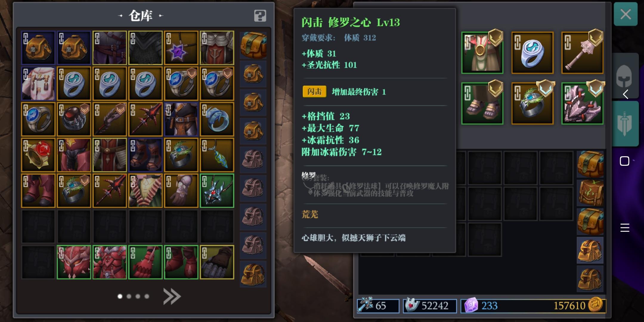Select the purple star amulet in warehouse
Screen dimensions: 644x322
tap(181, 48)
